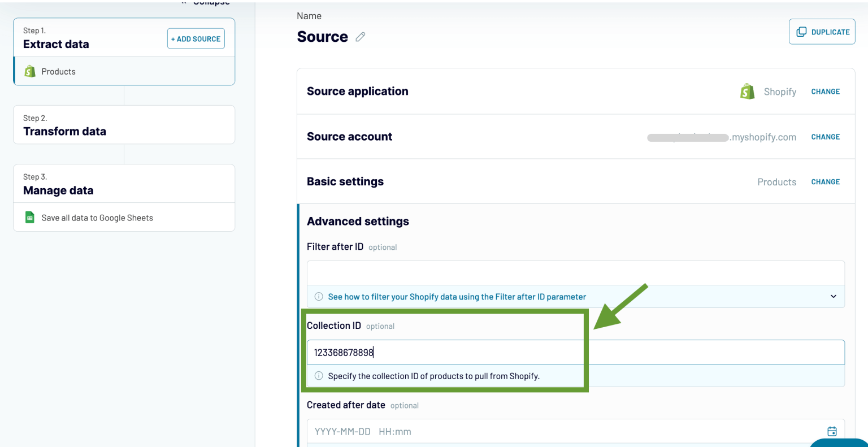Open the calendar icon for Created after date
Viewport: 868px width, 447px height.
[x=831, y=431]
